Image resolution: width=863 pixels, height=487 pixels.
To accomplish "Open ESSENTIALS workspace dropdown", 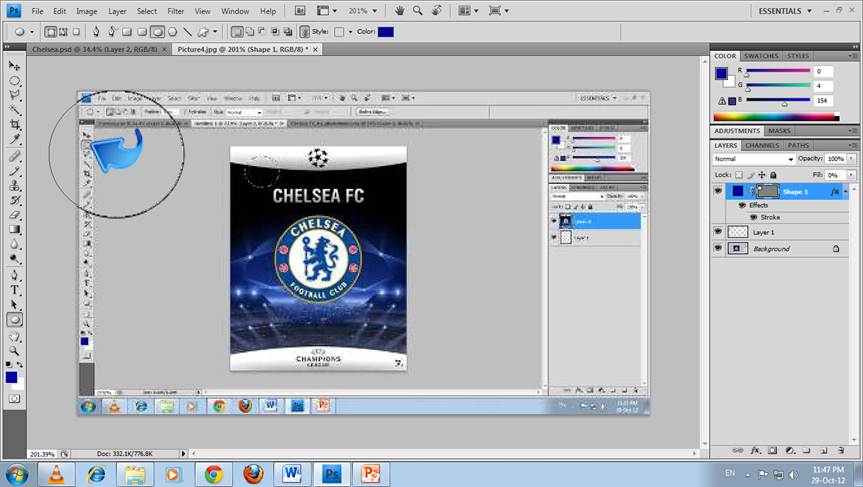I will pos(785,10).
